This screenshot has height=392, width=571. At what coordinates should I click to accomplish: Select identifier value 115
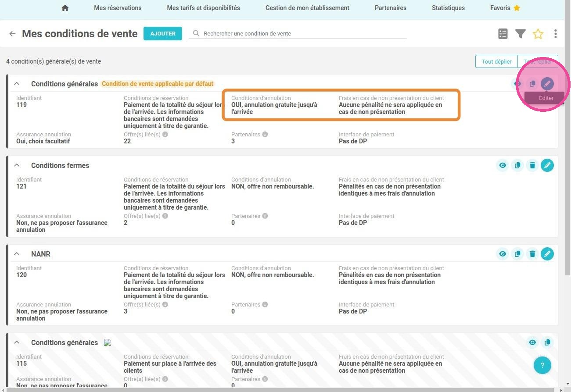(x=22, y=363)
